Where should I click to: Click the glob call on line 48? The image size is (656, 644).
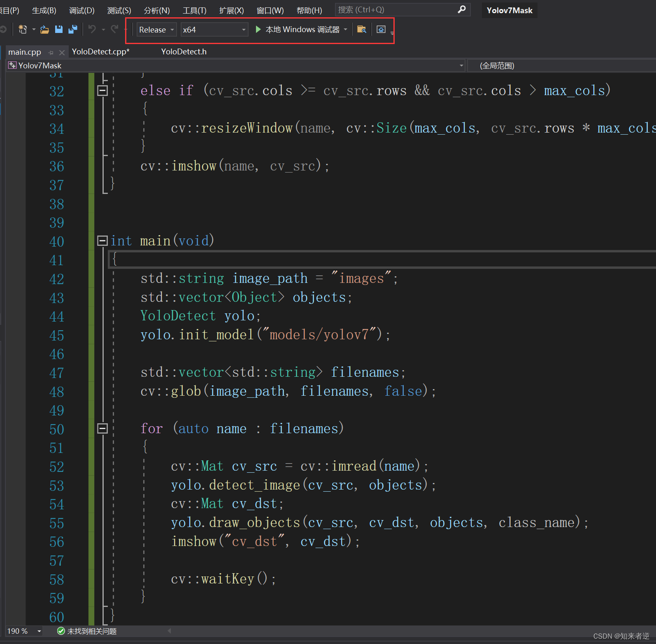pyautogui.click(x=186, y=391)
